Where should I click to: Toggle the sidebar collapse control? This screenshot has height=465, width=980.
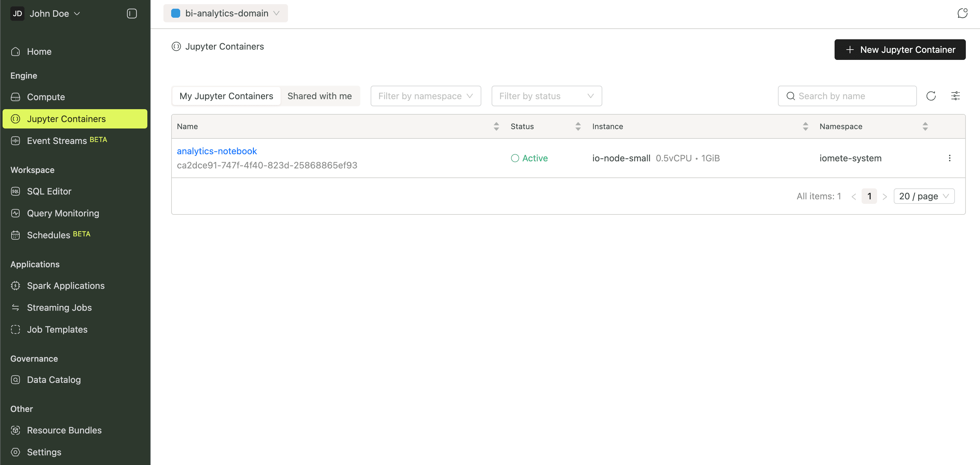pyautogui.click(x=132, y=13)
